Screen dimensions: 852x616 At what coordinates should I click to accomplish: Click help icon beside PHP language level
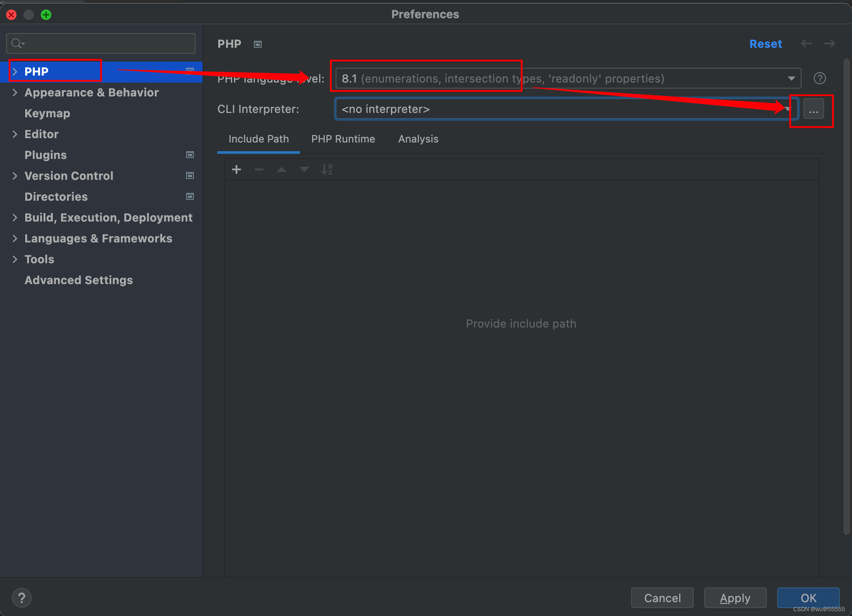click(x=819, y=79)
